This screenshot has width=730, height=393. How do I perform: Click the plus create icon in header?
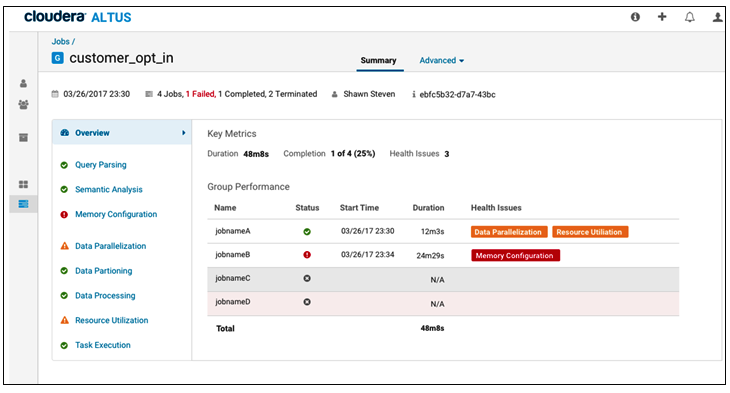pyautogui.click(x=662, y=17)
